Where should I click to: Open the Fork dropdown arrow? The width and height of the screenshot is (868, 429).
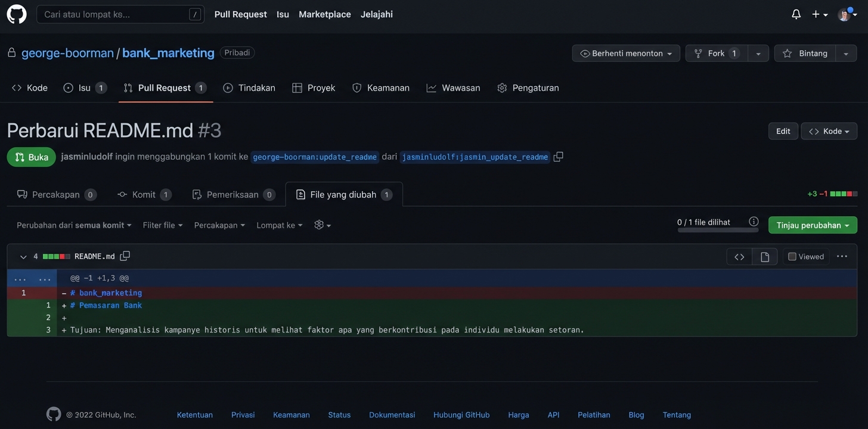pos(758,53)
